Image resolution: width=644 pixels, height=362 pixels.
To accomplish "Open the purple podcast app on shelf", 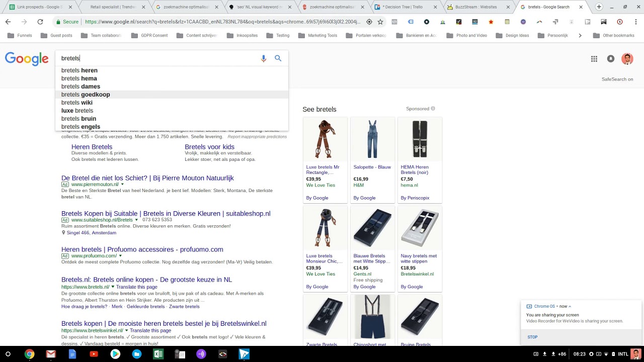I will 201,354.
